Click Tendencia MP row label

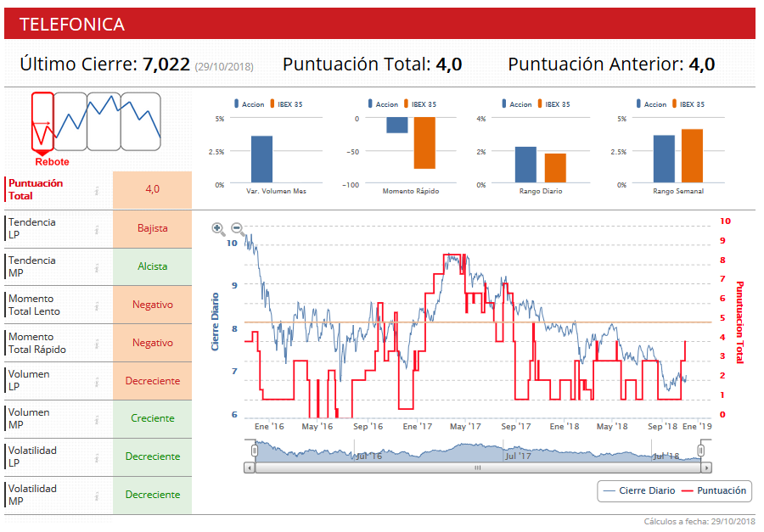[31, 266]
